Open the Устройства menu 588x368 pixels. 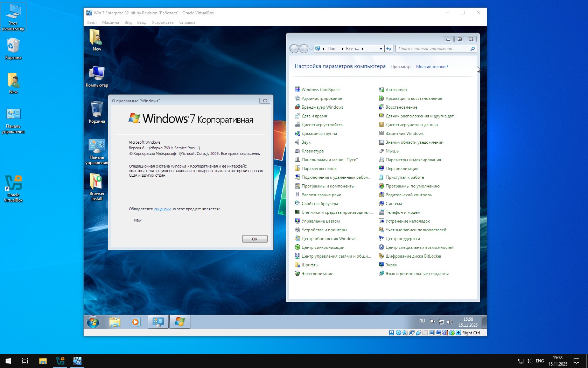point(162,22)
